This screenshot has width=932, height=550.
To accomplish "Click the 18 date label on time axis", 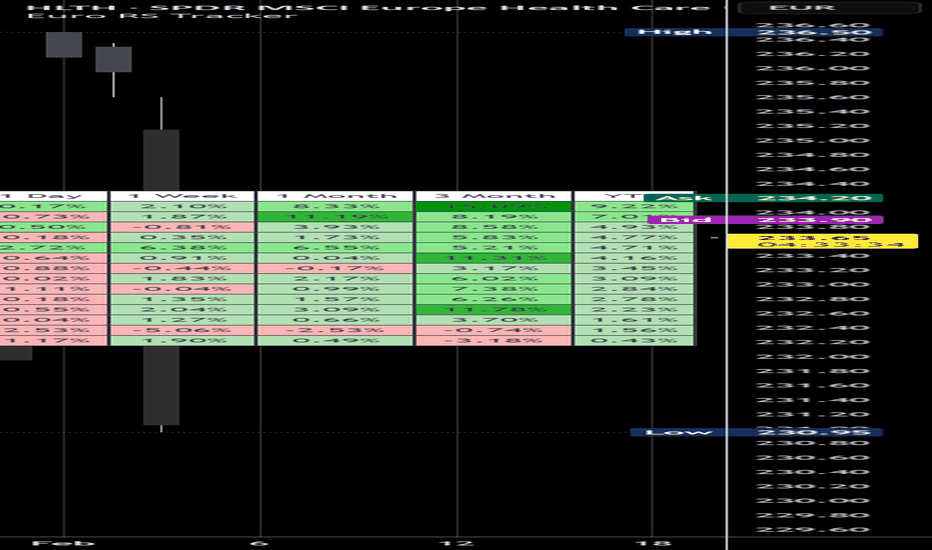I will click(x=653, y=543).
